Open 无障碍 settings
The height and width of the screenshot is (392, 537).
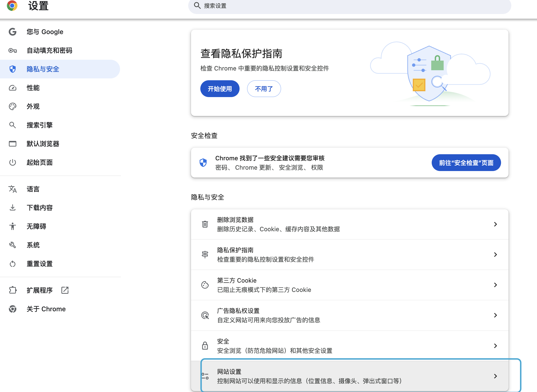point(60,226)
